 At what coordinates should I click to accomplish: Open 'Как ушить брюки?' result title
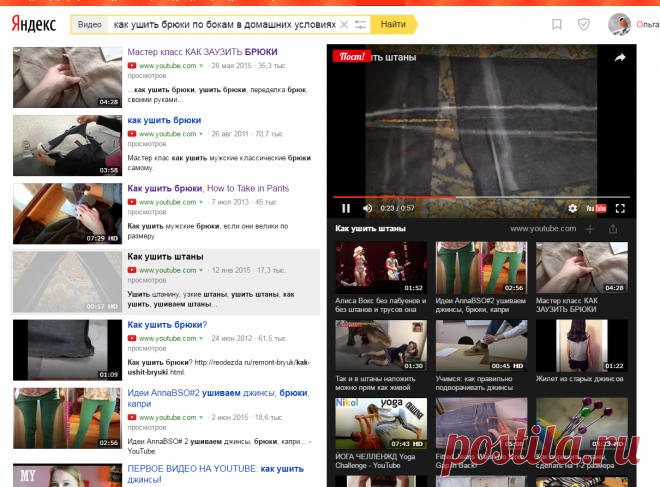point(167,325)
